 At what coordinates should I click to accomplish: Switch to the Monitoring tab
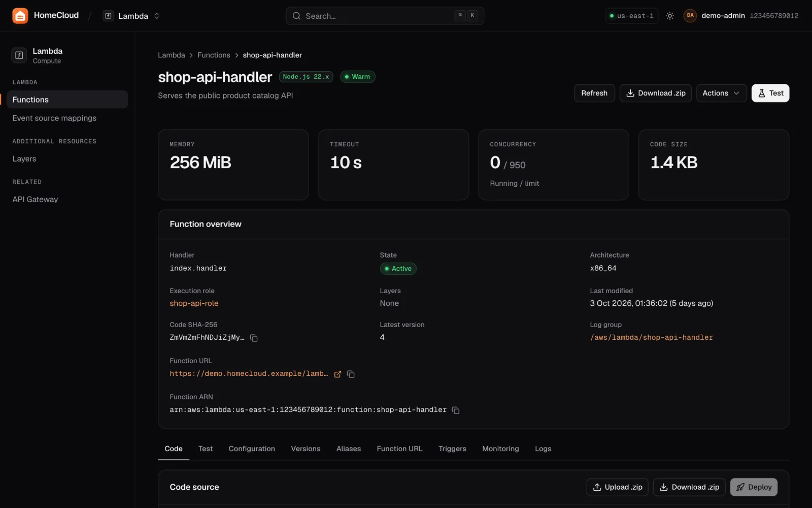coord(500,449)
